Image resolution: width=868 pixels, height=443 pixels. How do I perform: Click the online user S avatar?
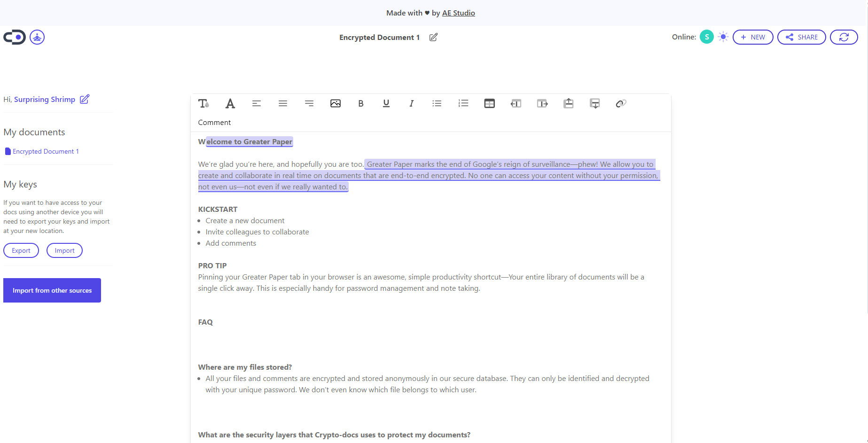coord(707,37)
